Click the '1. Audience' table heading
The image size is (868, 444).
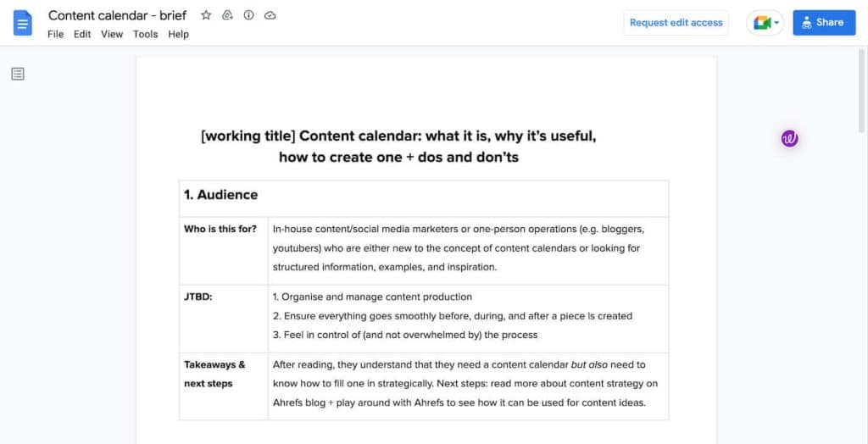coord(221,195)
